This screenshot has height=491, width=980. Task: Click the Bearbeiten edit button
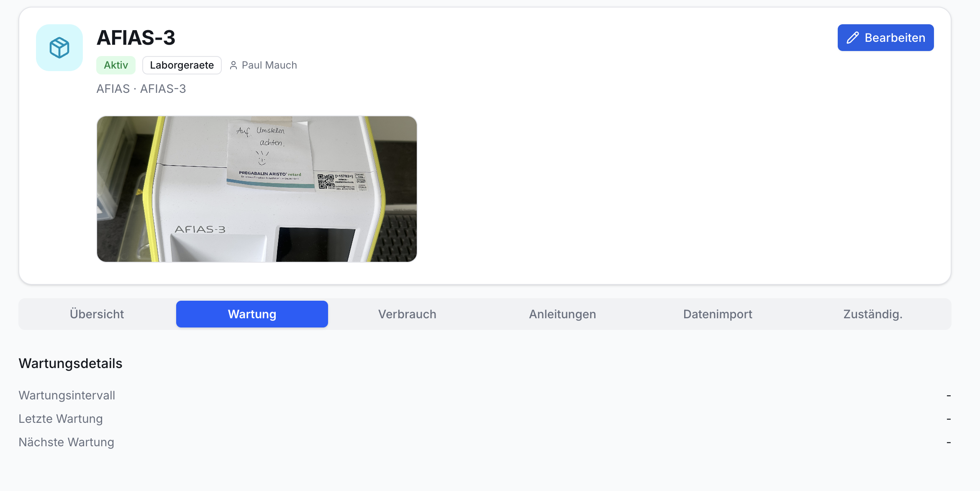coord(885,38)
